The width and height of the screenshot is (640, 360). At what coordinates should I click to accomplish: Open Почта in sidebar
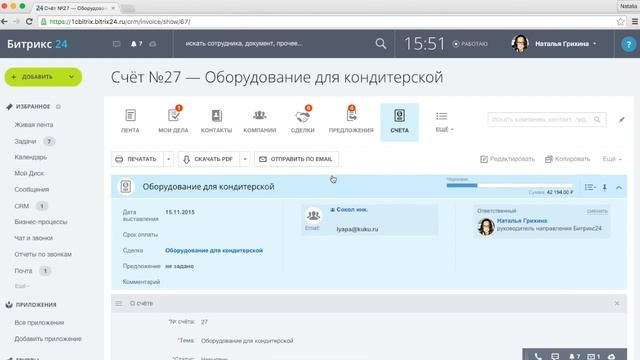pos(23,271)
